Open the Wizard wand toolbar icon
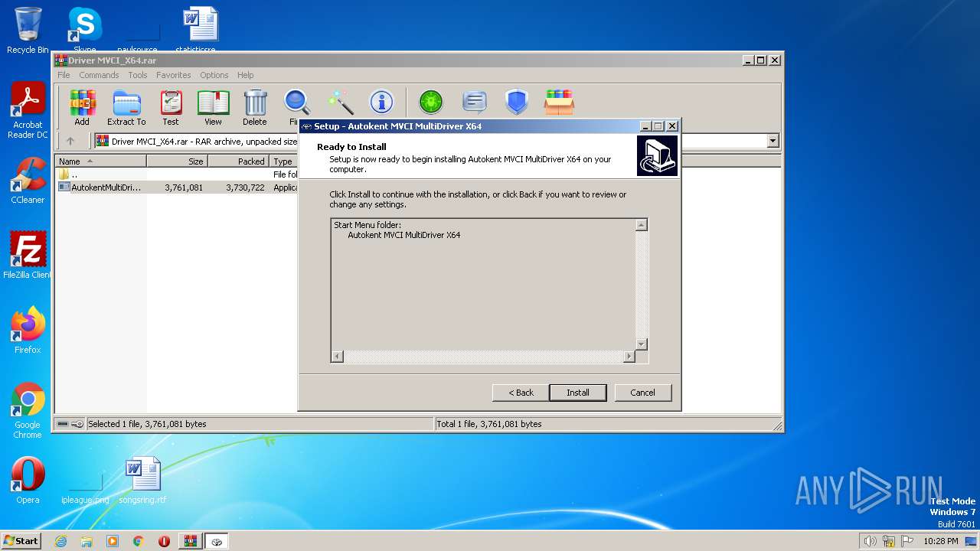 [340, 102]
